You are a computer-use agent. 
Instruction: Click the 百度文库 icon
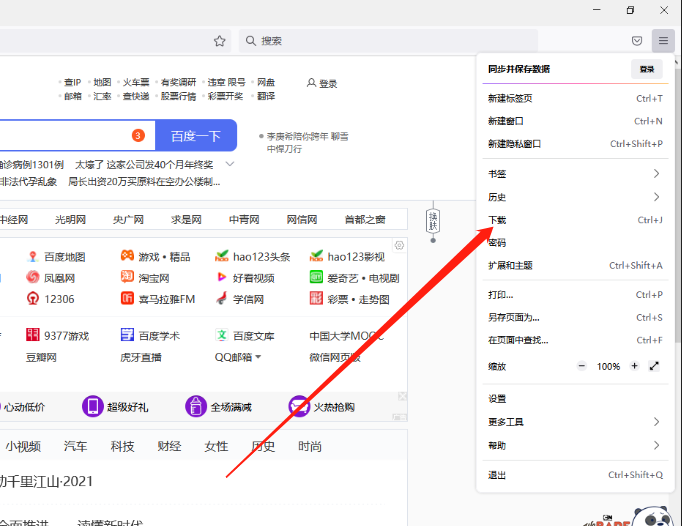coord(222,335)
